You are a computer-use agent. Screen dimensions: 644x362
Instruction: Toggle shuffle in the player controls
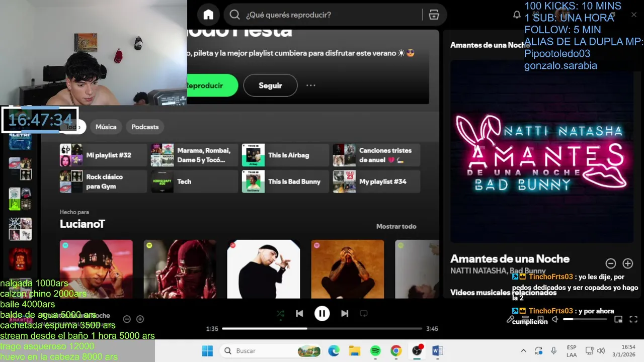pyautogui.click(x=280, y=314)
